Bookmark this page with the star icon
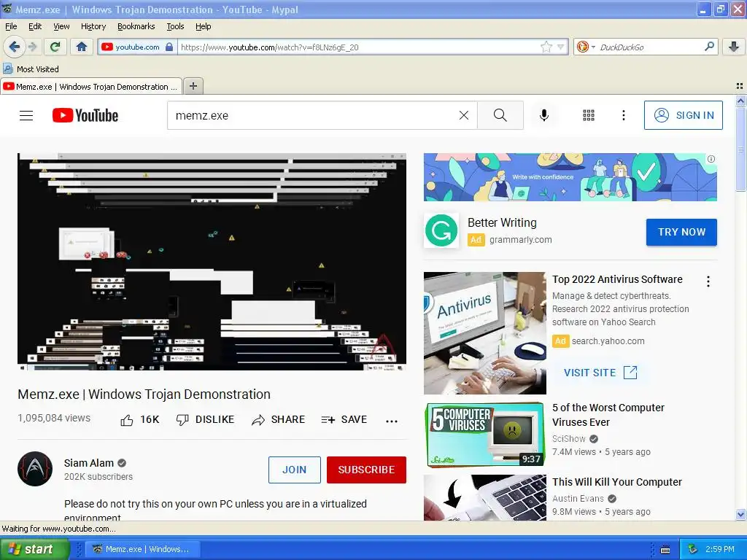Image resolution: width=747 pixels, height=560 pixels. 546,47
